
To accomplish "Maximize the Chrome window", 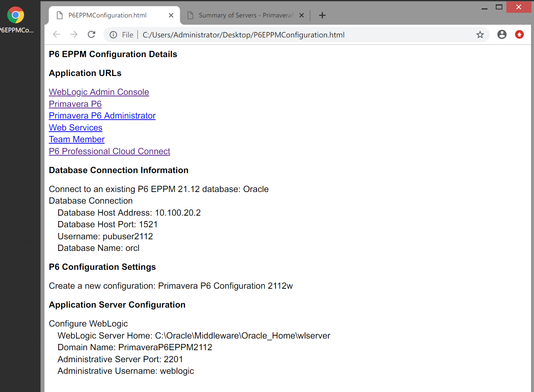I will coord(499,7).
